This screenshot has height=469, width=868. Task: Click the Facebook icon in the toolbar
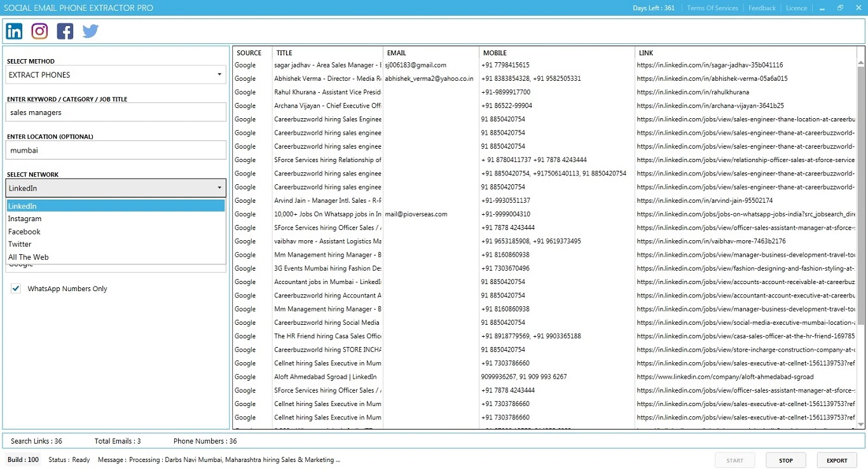pos(65,31)
